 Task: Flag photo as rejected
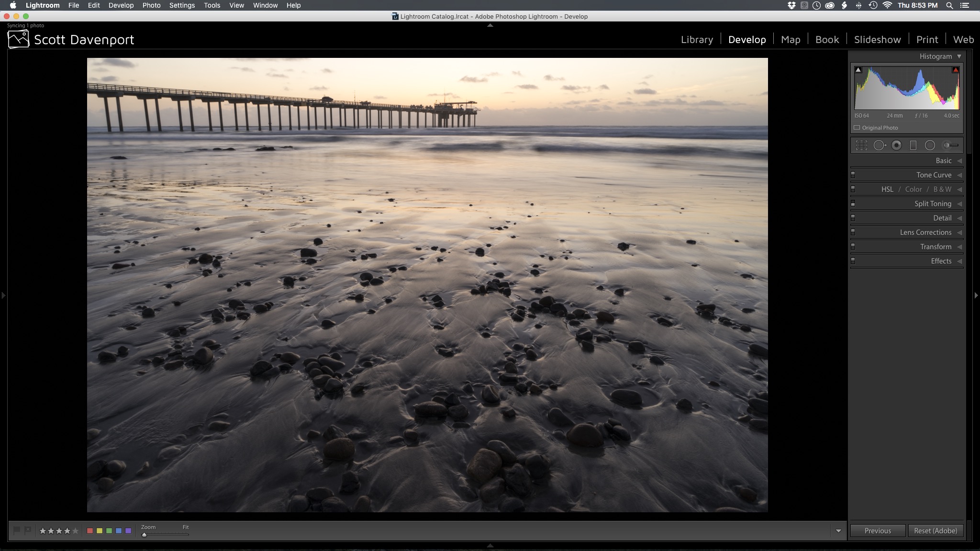coord(28,530)
